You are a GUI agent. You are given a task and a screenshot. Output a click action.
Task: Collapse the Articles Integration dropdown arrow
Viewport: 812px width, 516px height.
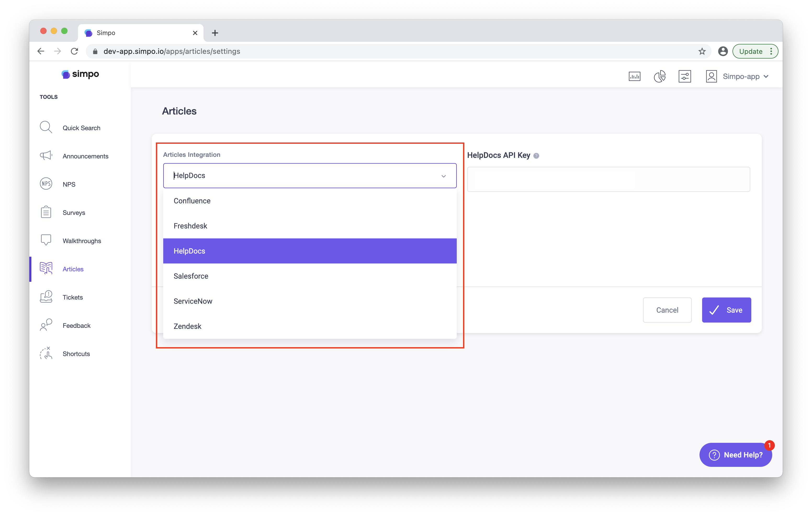pos(443,176)
